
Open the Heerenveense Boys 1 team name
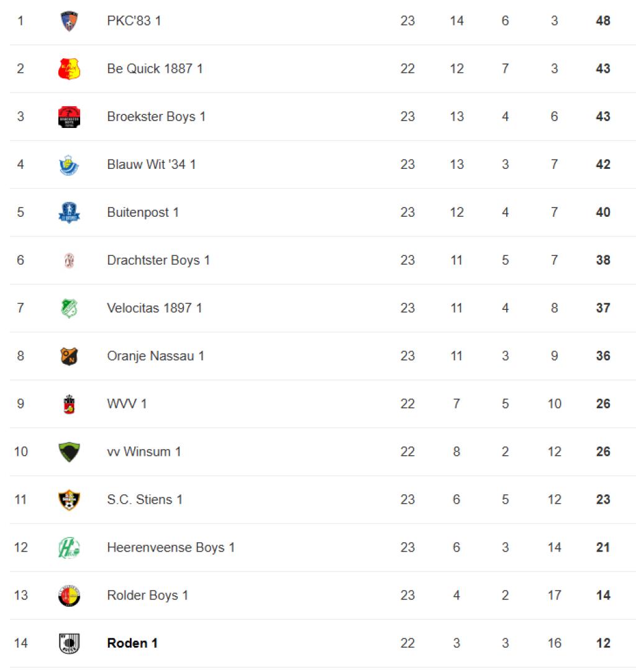point(171,547)
